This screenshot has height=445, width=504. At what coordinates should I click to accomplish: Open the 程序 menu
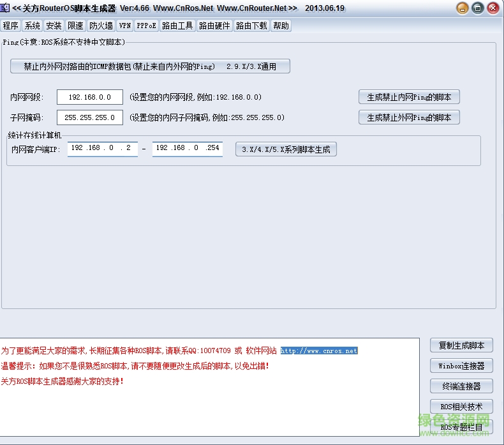(x=11, y=26)
